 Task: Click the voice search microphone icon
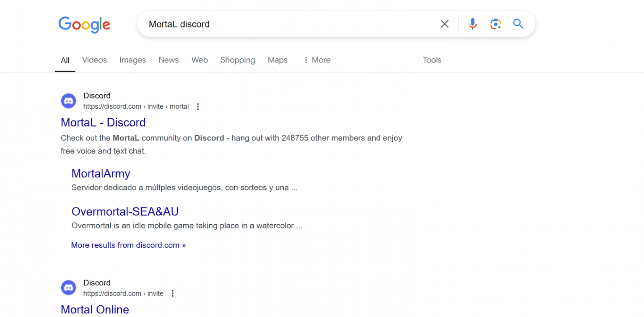473,24
